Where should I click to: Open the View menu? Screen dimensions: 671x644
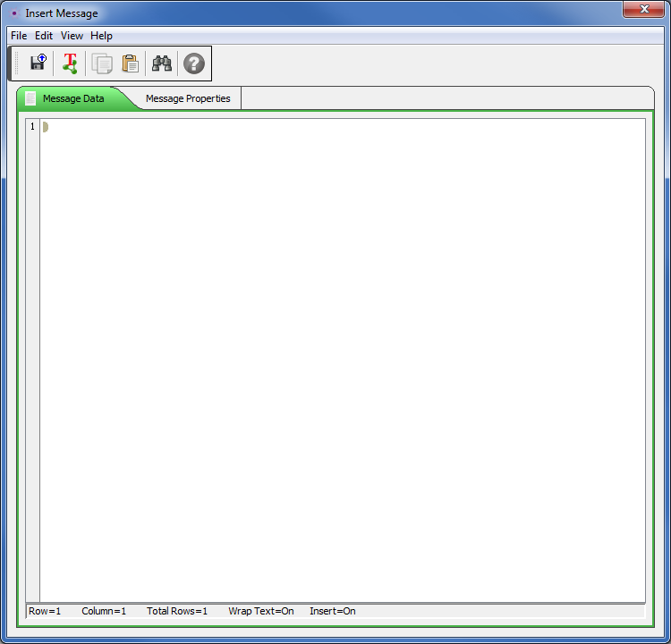(x=72, y=36)
